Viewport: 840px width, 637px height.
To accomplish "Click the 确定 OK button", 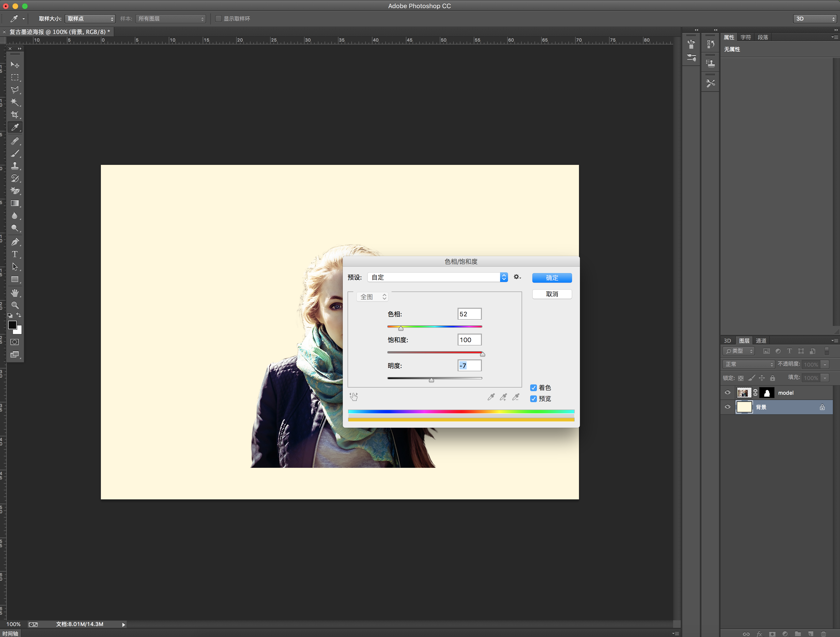I will 551,278.
